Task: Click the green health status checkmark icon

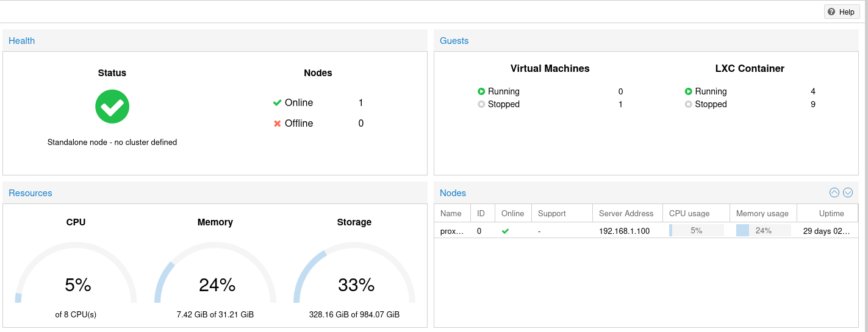Action: click(112, 107)
